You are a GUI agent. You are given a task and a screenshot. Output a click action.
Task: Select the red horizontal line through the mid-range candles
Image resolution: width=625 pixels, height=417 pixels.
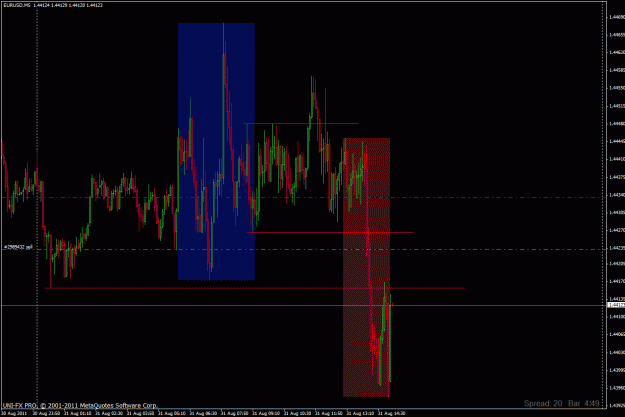[x=330, y=232]
